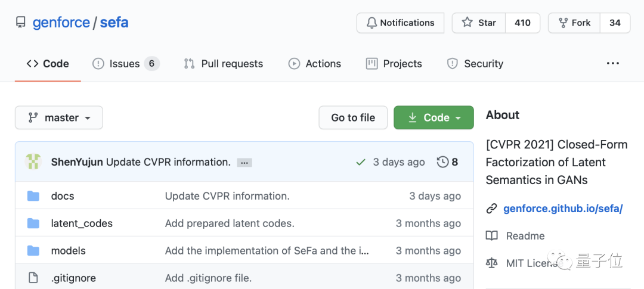Image resolution: width=644 pixels, height=289 pixels.
Task: Click the latent_codes folder icon
Action: [33, 223]
